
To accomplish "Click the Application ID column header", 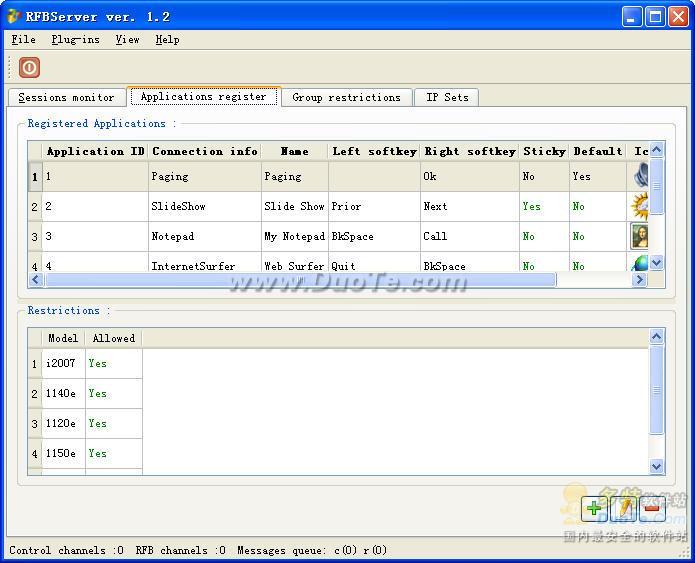I will (95, 151).
